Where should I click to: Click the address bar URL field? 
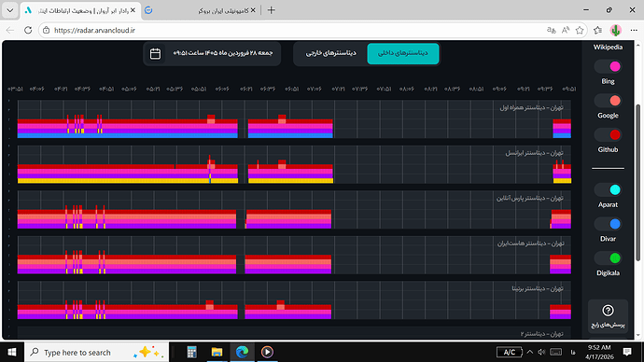296,30
